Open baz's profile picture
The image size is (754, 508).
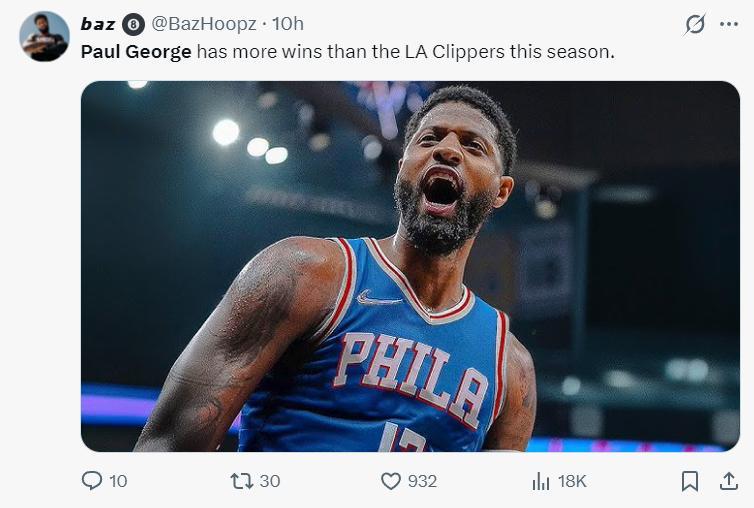45,37
